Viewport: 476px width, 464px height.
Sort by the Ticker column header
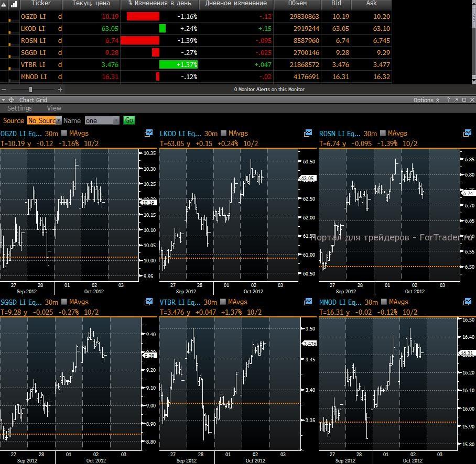[x=41, y=4]
